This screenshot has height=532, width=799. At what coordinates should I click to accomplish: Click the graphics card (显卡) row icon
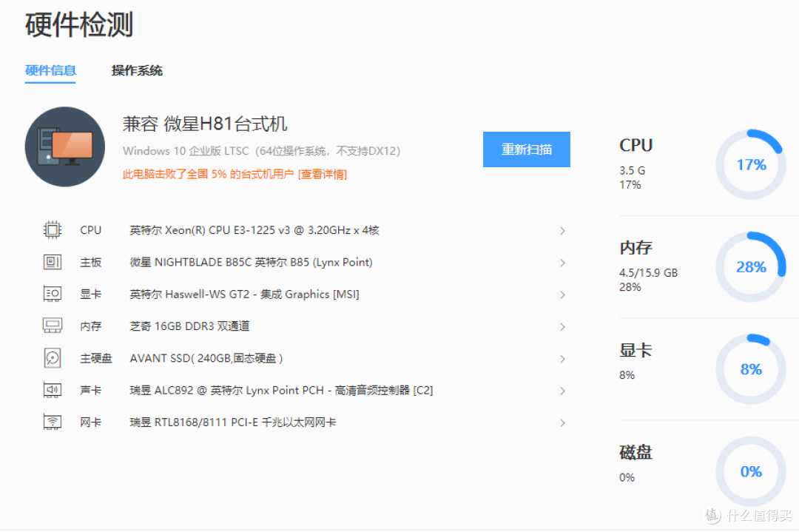pos(52,294)
